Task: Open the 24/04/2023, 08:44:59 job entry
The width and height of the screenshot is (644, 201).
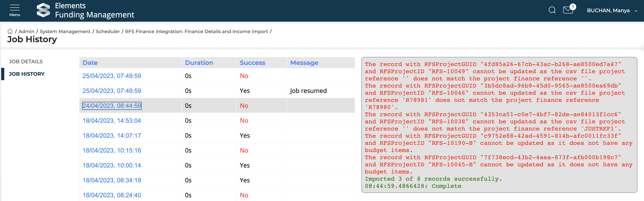Action: tap(112, 106)
